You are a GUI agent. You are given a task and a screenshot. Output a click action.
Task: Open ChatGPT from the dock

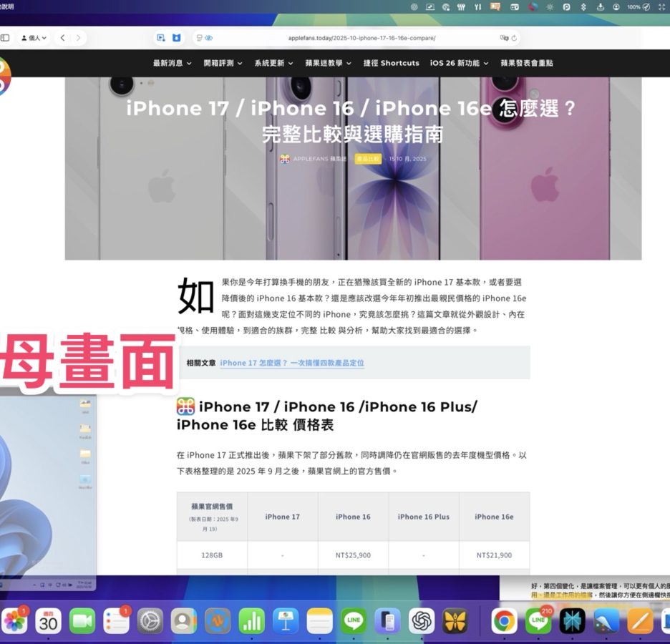click(x=422, y=620)
